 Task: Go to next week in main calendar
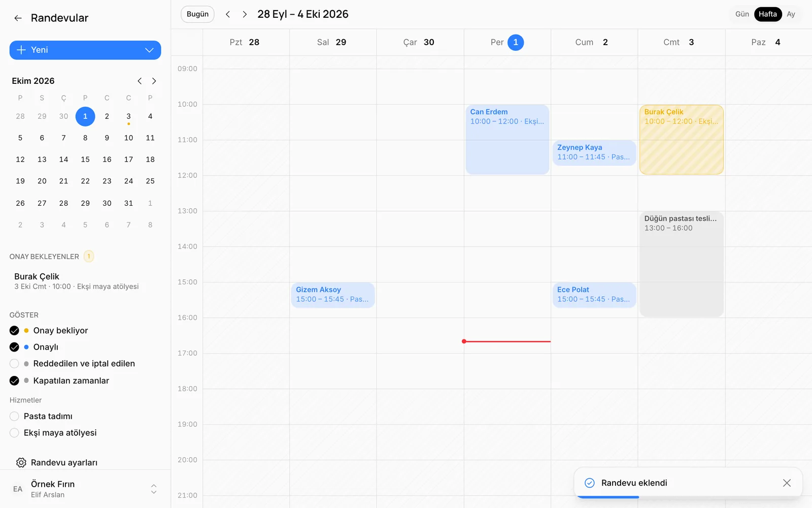pos(245,14)
